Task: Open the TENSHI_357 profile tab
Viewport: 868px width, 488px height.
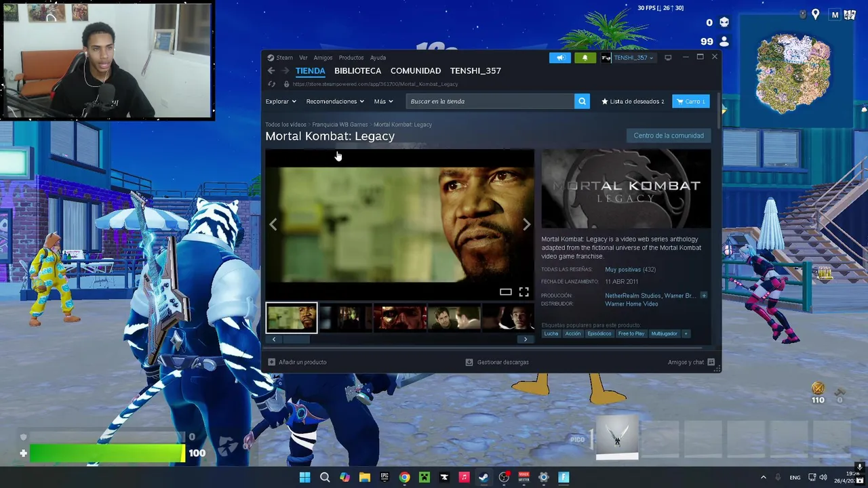Action: click(x=475, y=70)
